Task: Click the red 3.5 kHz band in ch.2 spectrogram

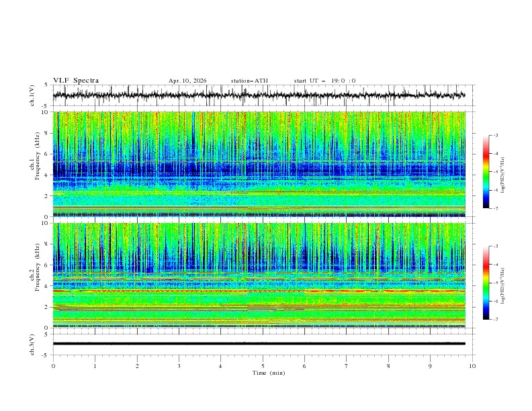Action: pos(259,291)
